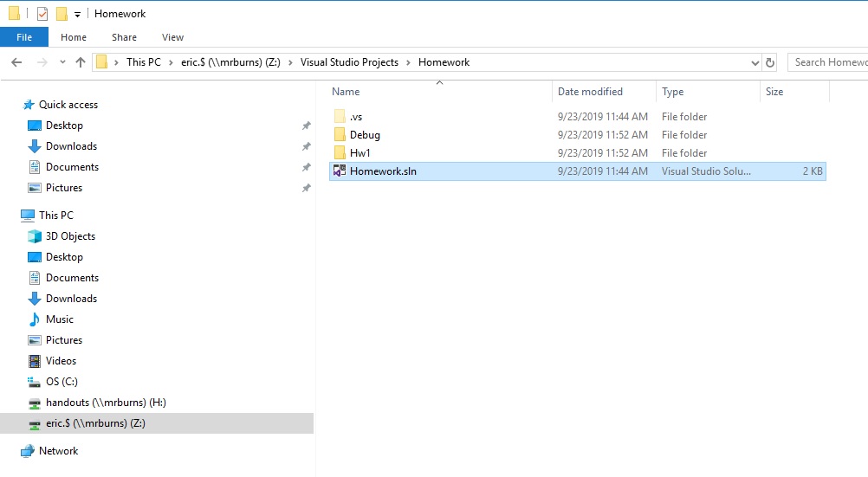
Task: Click the Quick access star icon
Action: click(x=29, y=105)
